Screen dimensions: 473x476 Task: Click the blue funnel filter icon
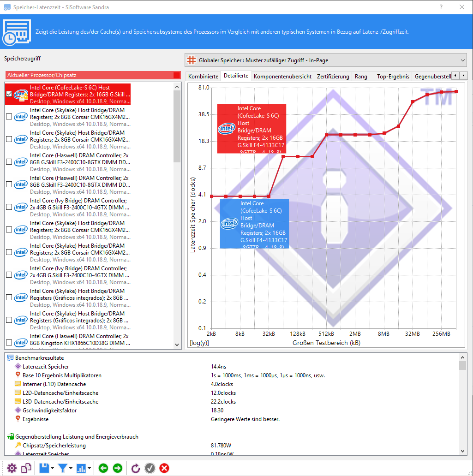tap(63, 468)
